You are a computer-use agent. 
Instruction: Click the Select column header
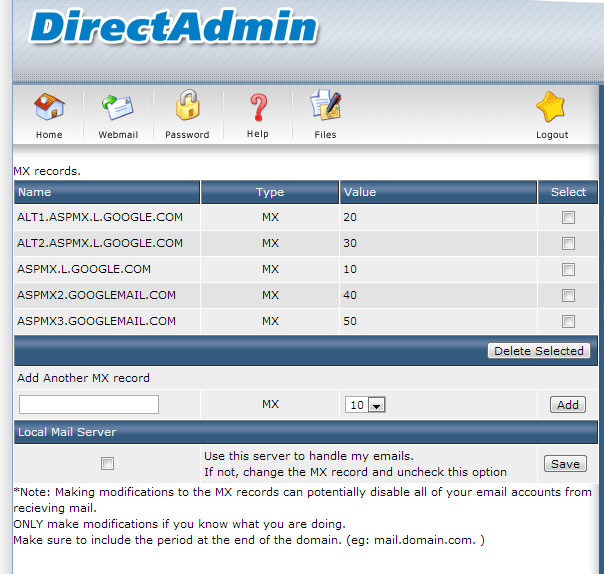pos(568,192)
